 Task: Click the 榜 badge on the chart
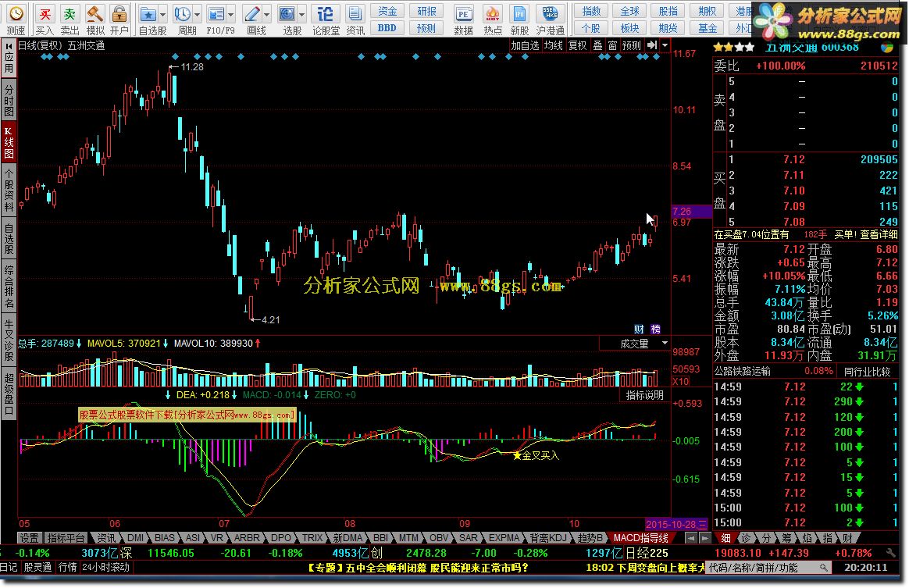656,329
